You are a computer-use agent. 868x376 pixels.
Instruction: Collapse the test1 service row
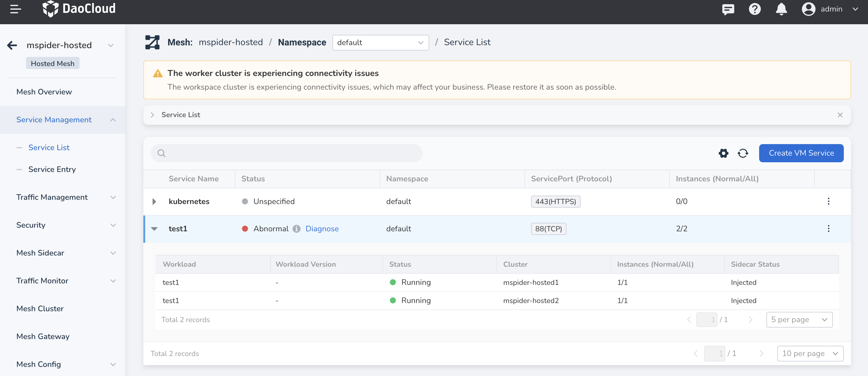[154, 229]
